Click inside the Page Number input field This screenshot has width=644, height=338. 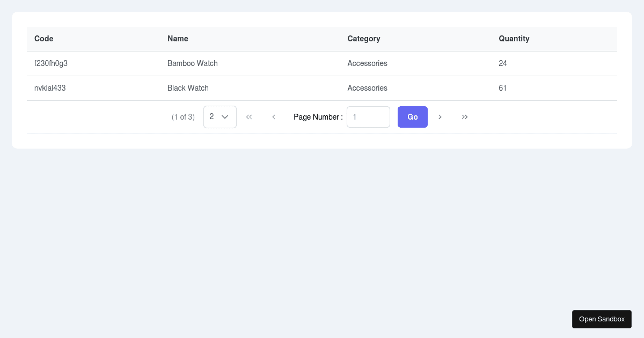coord(368,117)
